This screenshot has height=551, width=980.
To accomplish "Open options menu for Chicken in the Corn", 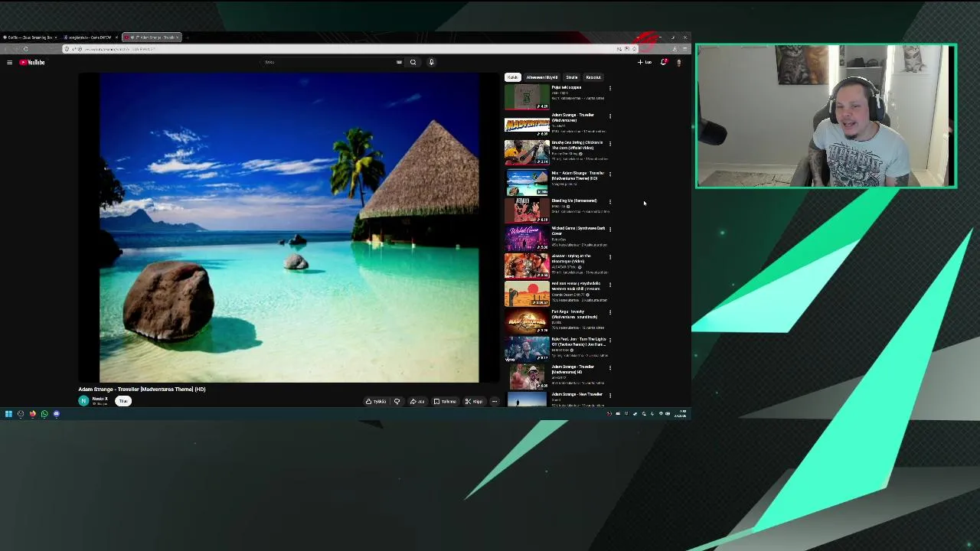I will click(610, 144).
